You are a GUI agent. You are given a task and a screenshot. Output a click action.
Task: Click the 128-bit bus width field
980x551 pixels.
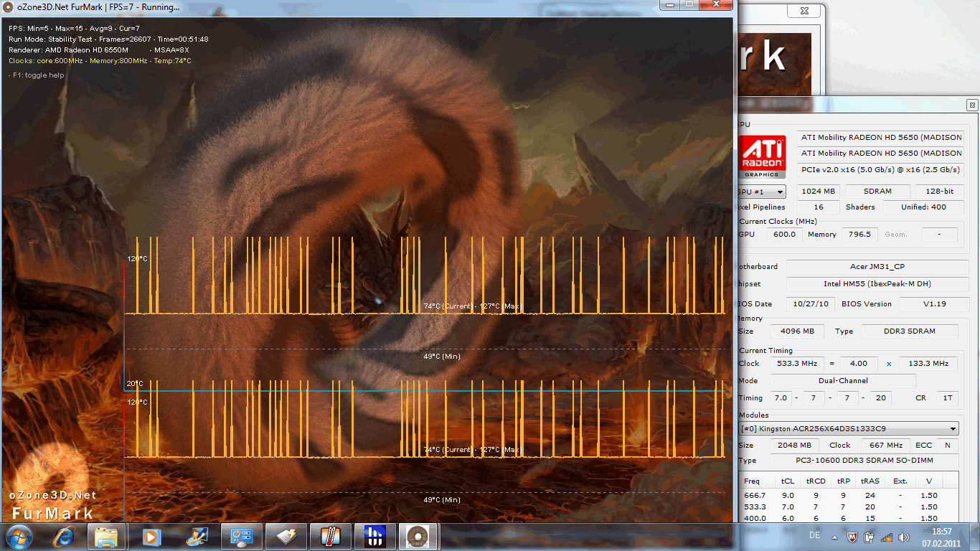coord(939,192)
